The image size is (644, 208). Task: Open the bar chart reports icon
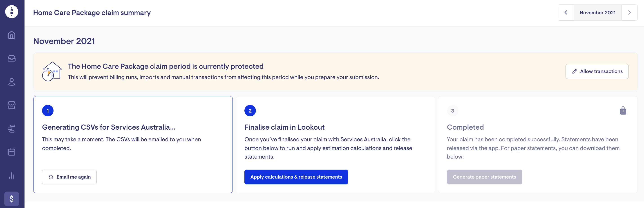(12, 175)
